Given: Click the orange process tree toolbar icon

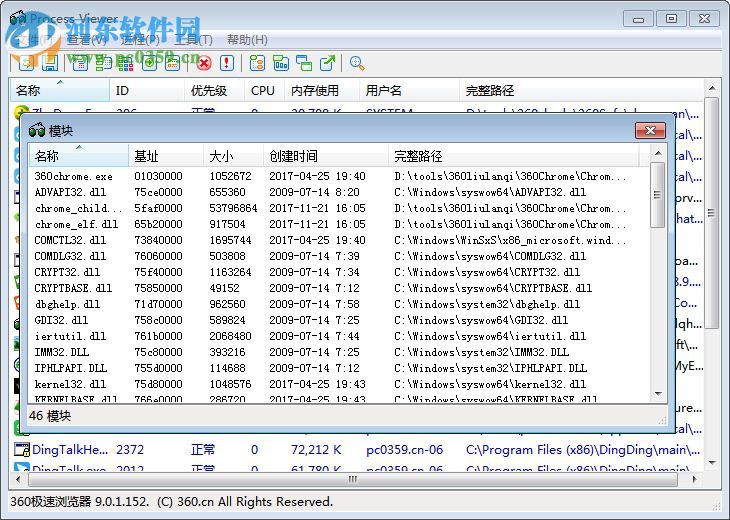Looking at the screenshot, I should click(257, 63).
